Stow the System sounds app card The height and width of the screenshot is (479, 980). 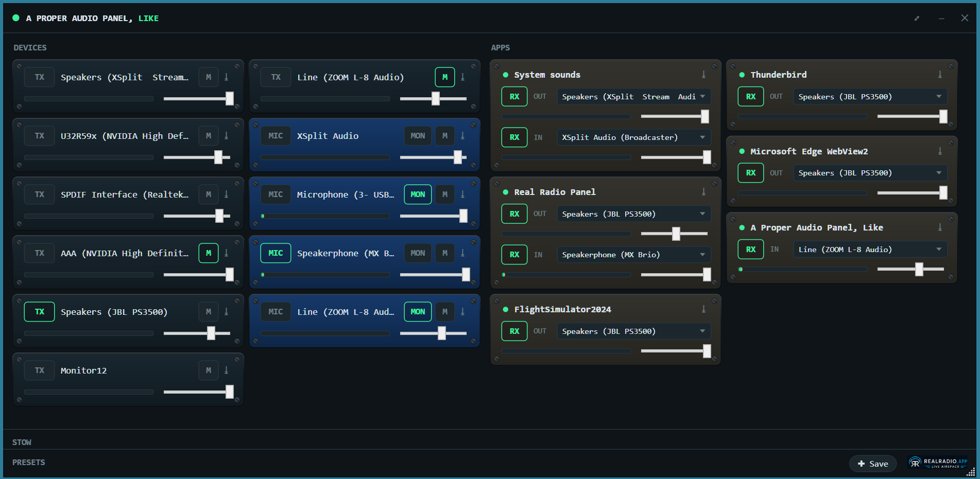point(703,75)
